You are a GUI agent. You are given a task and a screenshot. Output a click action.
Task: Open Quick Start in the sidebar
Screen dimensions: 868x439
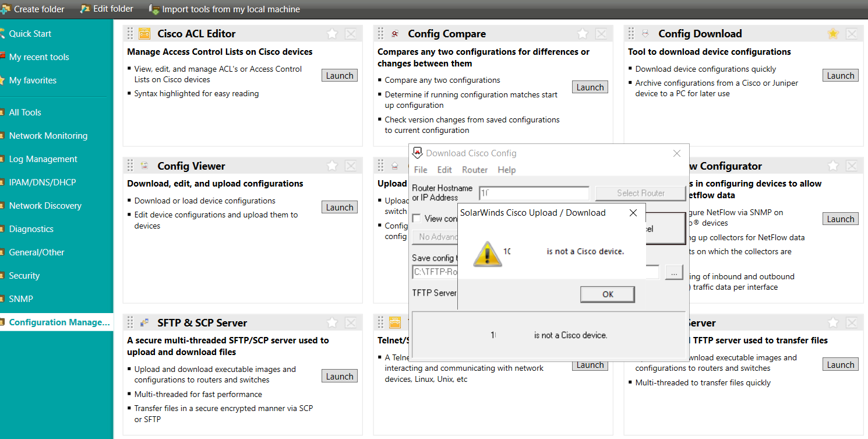(x=30, y=34)
